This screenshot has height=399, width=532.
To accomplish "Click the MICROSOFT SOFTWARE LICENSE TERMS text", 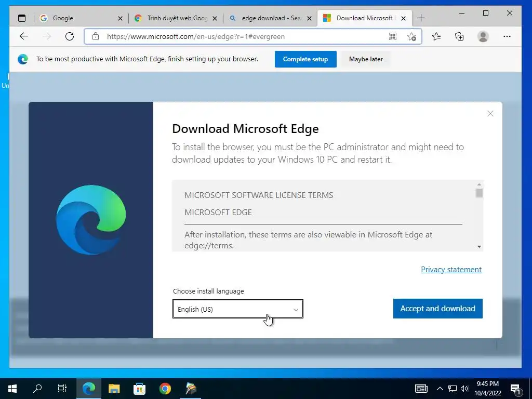I will [x=259, y=195].
